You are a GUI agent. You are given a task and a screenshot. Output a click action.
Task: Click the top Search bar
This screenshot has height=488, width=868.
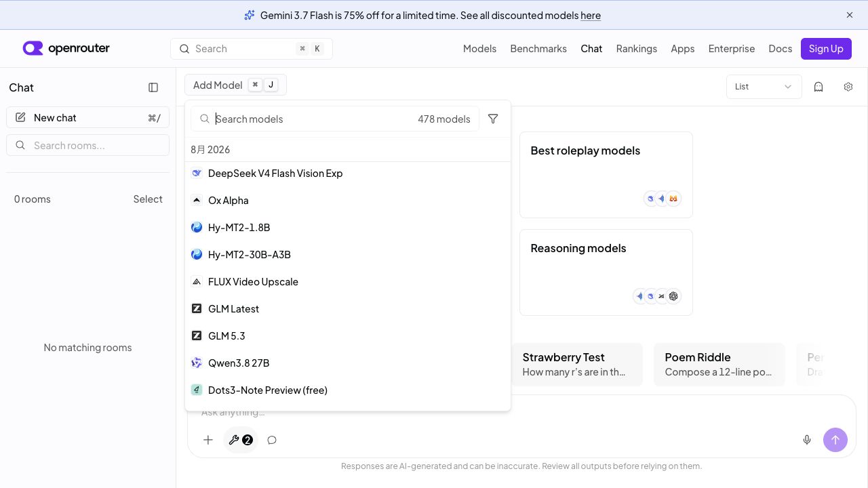click(x=251, y=49)
